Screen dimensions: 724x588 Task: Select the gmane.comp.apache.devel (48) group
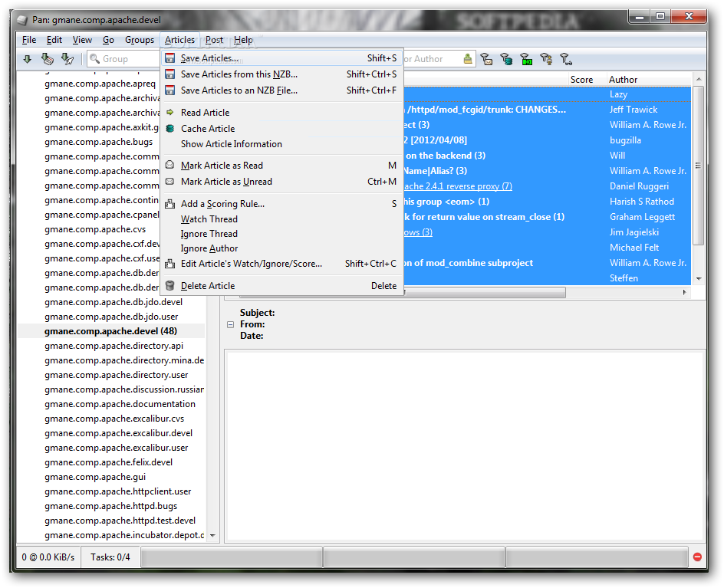pos(110,331)
